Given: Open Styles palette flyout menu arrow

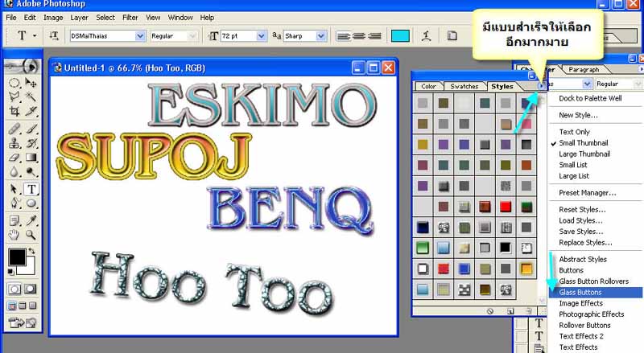Looking at the screenshot, I should pos(542,86).
